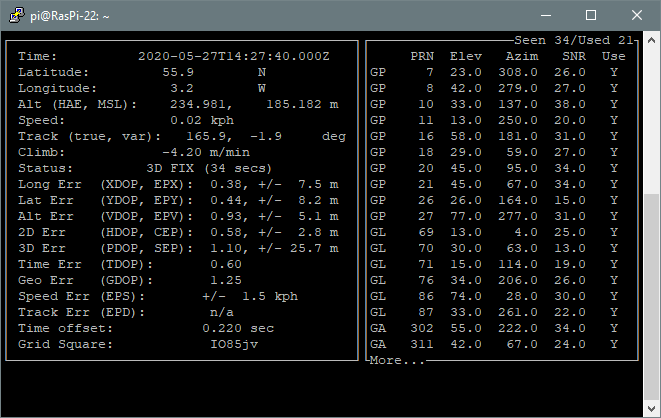This screenshot has width=661, height=418.
Task: Click the climb value -4.20 m/min
Action: pyautogui.click(x=206, y=153)
